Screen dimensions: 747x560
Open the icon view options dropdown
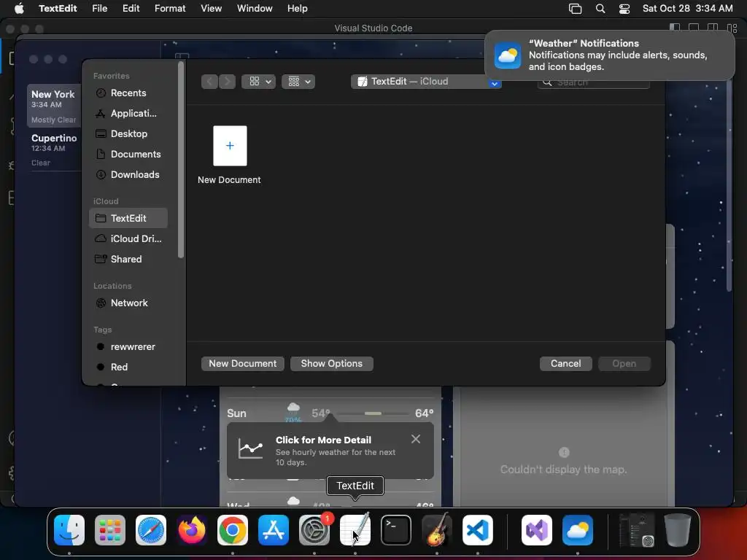click(x=259, y=82)
